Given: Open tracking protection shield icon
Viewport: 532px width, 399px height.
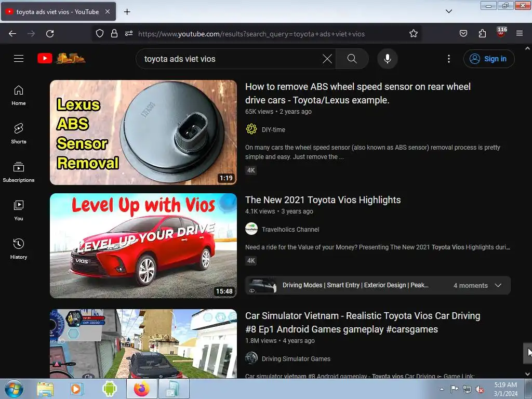Looking at the screenshot, I should 99,33.
